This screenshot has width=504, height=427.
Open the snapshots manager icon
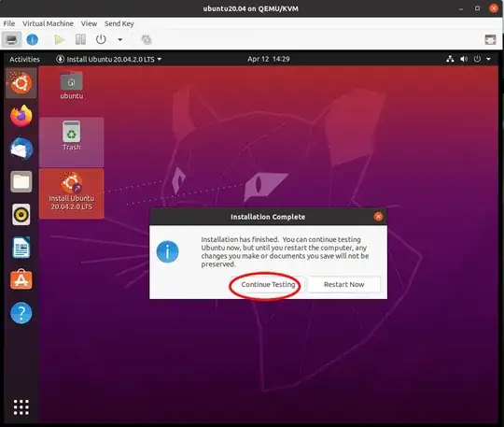[x=147, y=40]
